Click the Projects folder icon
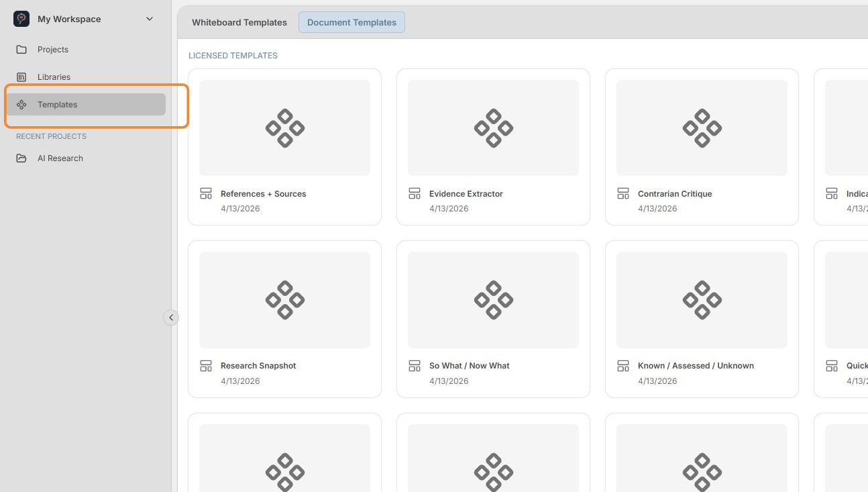This screenshot has width=868, height=492. (x=21, y=50)
